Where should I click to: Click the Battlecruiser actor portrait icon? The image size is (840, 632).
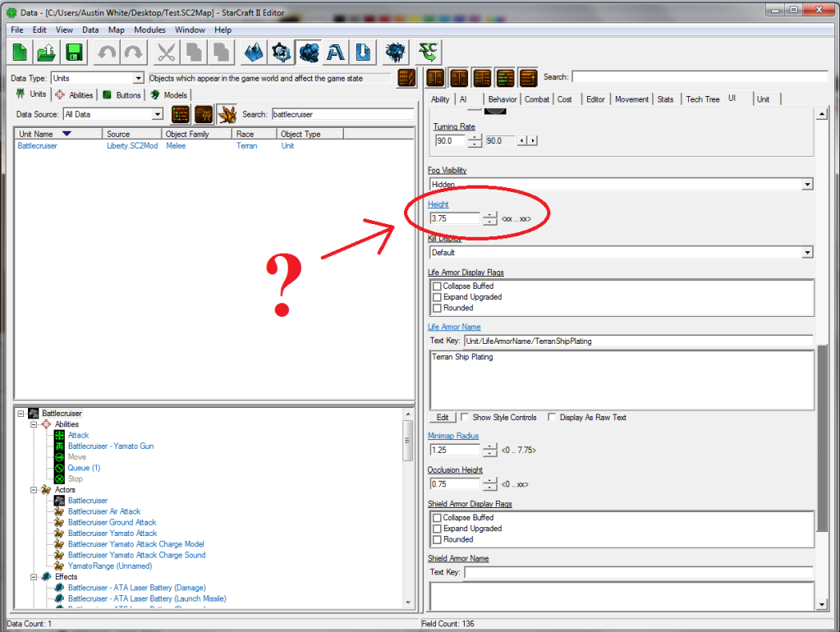pyautogui.click(x=59, y=501)
